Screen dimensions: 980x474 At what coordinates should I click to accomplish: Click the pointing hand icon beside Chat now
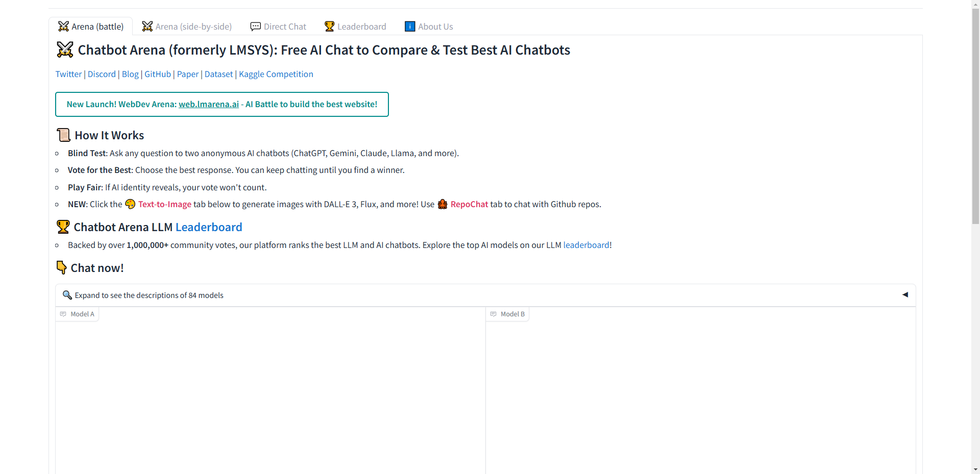61,267
